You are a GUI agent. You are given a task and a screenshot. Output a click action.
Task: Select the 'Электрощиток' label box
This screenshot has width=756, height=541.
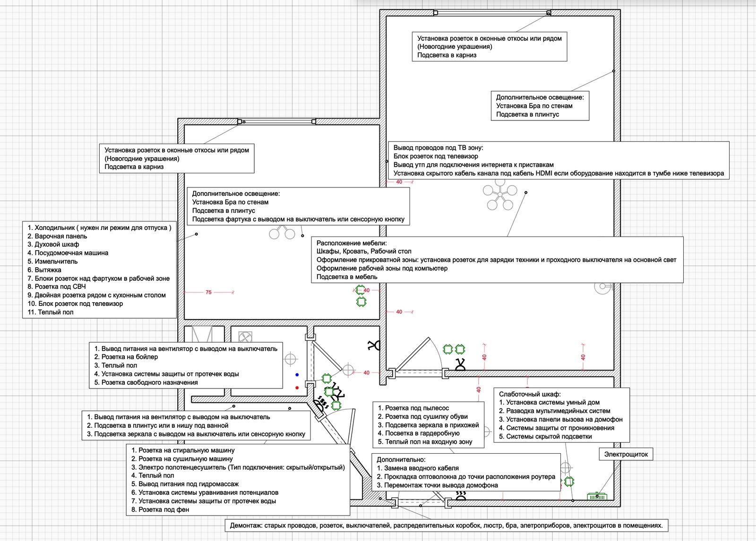[x=626, y=454]
